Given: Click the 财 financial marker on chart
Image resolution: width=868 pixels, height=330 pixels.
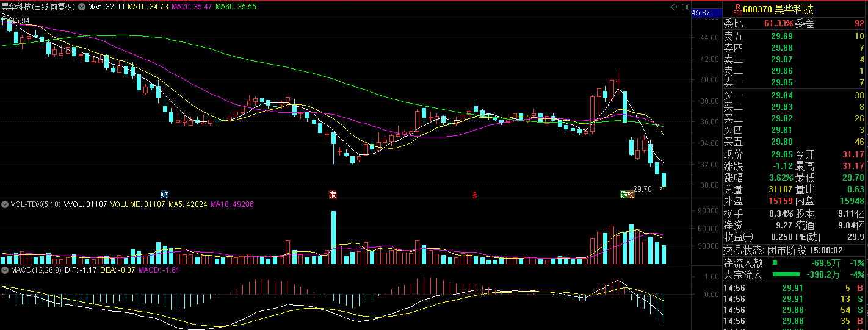Looking at the screenshot, I should coord(164,194).
